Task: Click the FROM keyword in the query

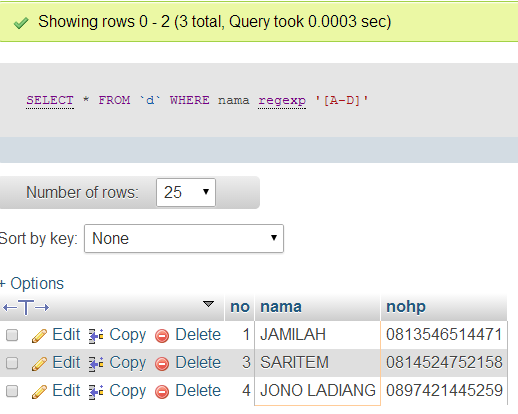Action: tap(114, 100)
